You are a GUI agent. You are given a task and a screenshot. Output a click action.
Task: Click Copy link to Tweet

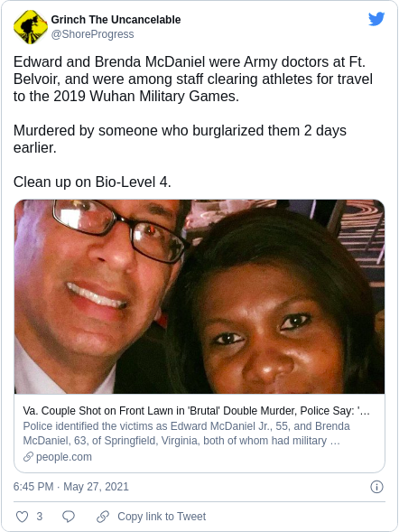[162, 517]
